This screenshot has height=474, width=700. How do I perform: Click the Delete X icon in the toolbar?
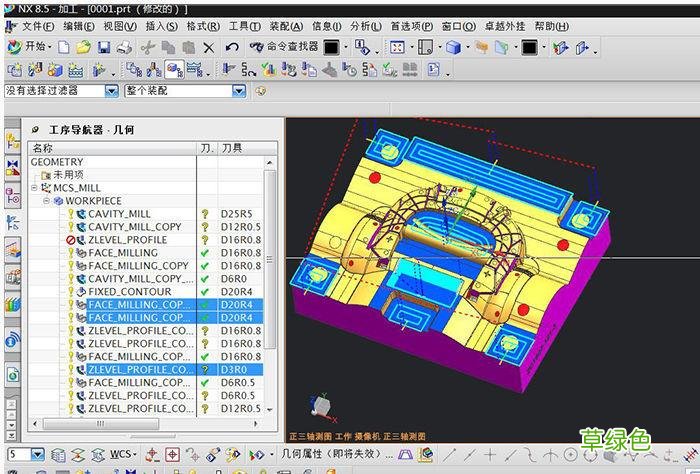[x=208, y=47]
